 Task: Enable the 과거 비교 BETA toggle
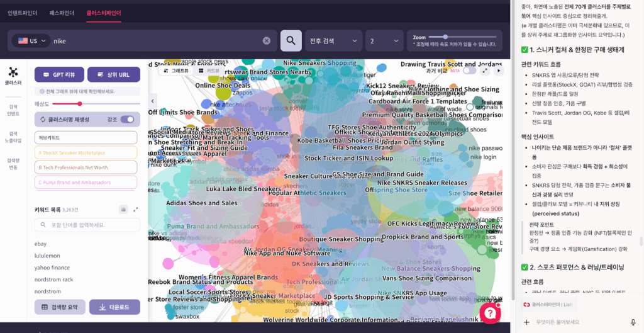coord(469,71)
